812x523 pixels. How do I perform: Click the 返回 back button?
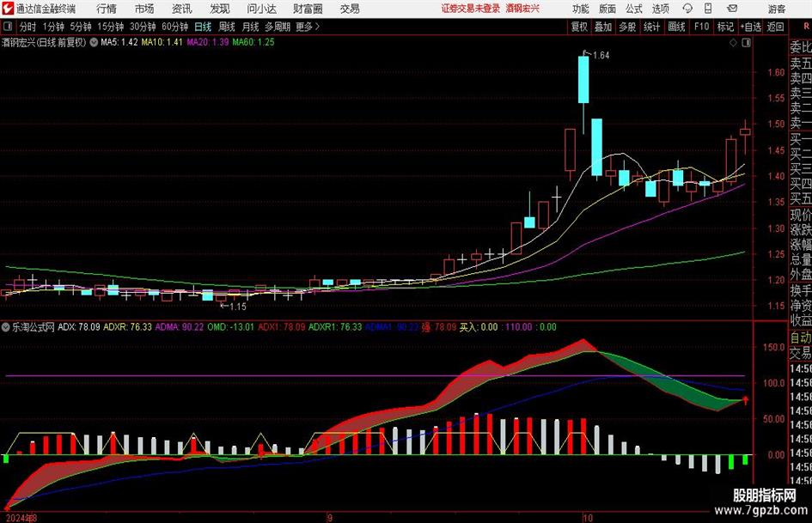coord(775,27)
